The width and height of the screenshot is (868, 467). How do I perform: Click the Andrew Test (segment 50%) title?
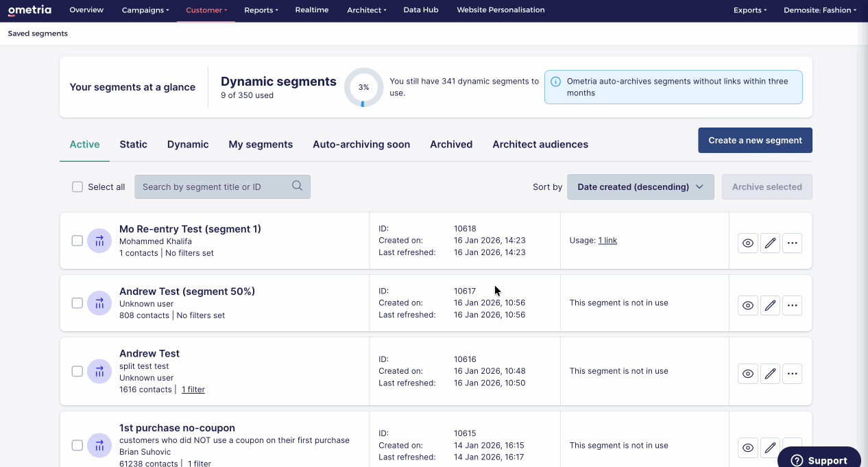click(x=187, y=291)
